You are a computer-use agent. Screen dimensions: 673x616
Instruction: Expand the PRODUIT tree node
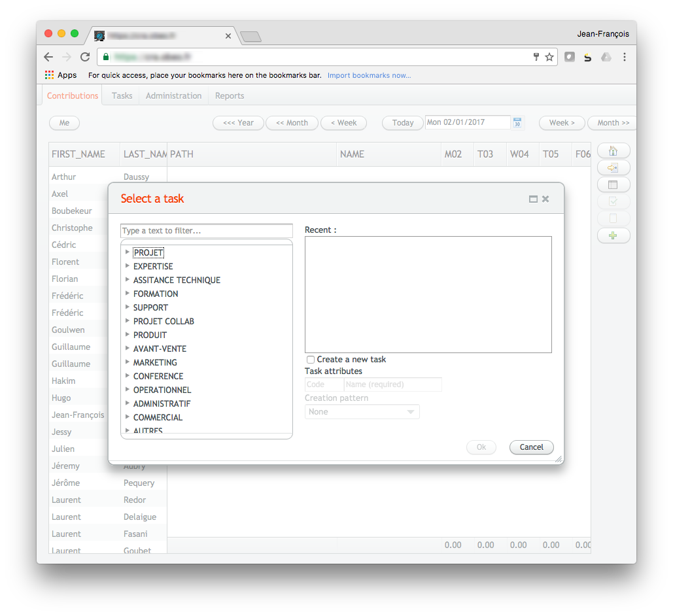(127, 334)
